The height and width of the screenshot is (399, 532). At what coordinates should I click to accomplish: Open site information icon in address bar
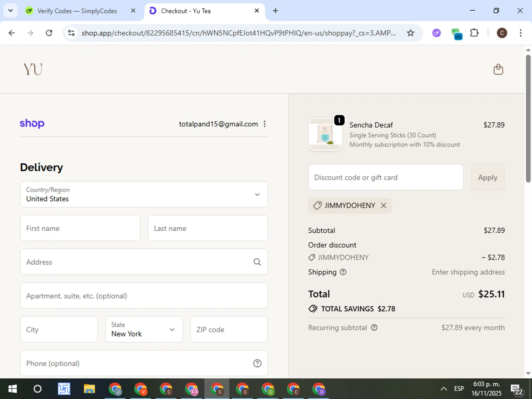point(71,33)
